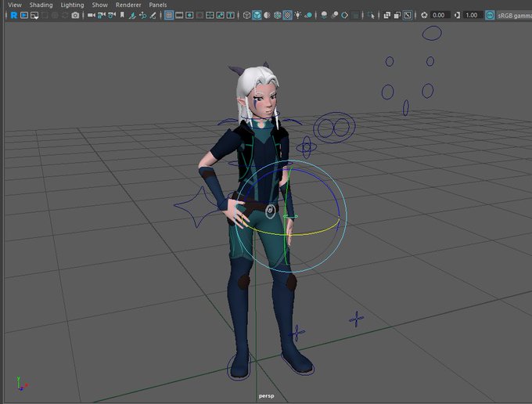The width and height of the screenshot is (532, 404).
Task: Toggle the Safe Title overlay
Action: 230,16
